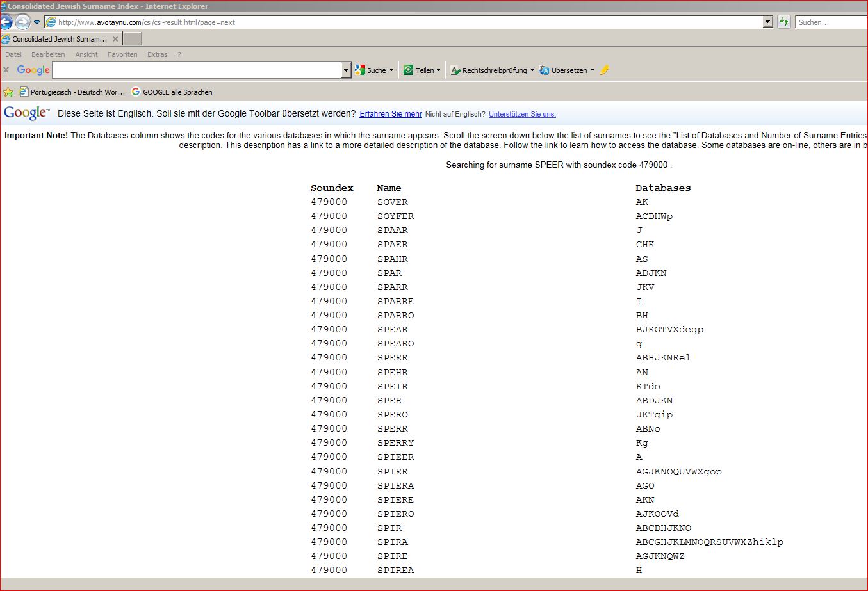The image size is (868, 591).
Task: Click the Rechtschreibprüfung spellcheck button
Action: [x=489, y=70]
